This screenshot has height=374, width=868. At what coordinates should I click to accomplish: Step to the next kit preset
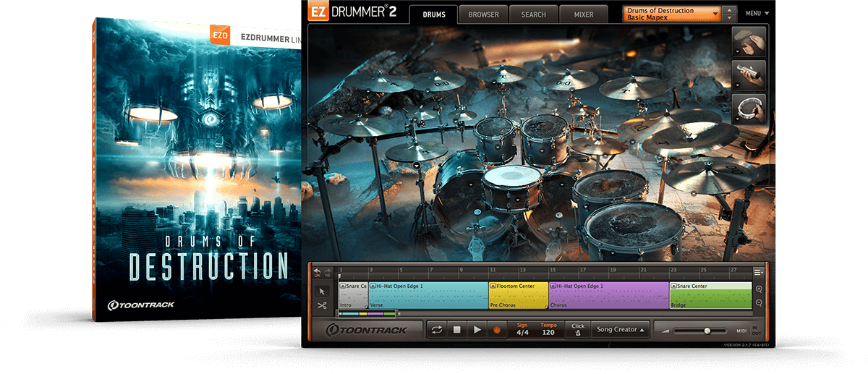point(730,18)
